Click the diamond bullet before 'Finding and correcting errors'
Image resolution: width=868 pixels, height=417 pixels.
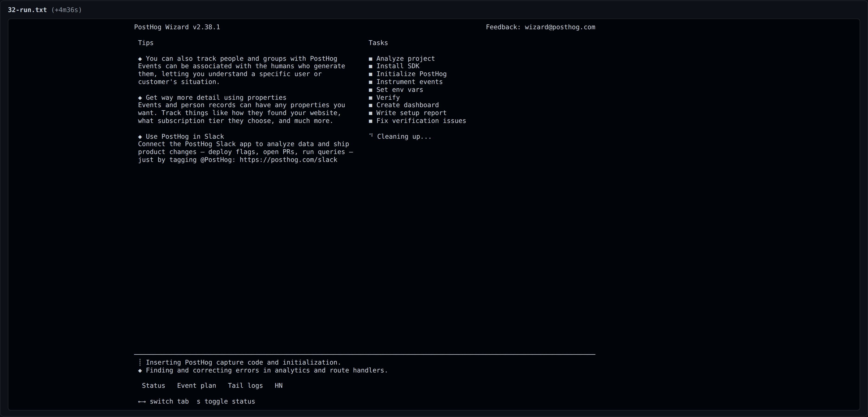(140, 370)
